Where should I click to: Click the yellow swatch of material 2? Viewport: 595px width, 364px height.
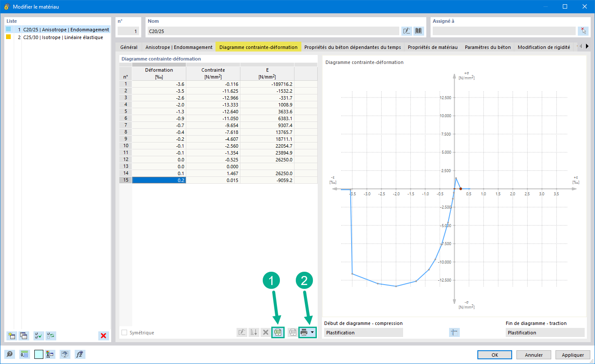8,37
